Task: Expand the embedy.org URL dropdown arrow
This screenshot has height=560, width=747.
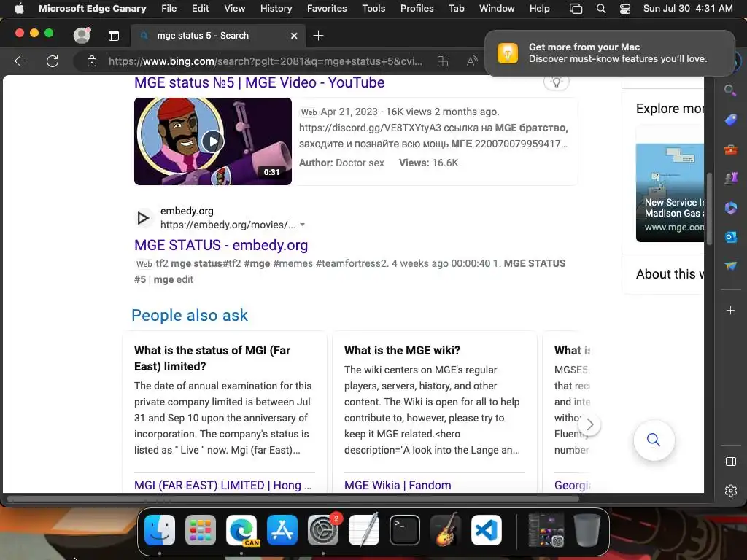Action: coord(302,225)
